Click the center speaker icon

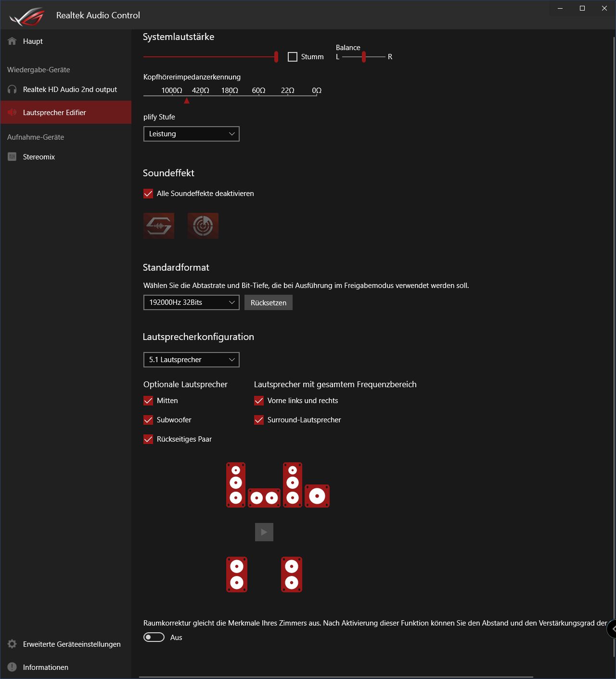pyautogui.click(x=264, y=498)
